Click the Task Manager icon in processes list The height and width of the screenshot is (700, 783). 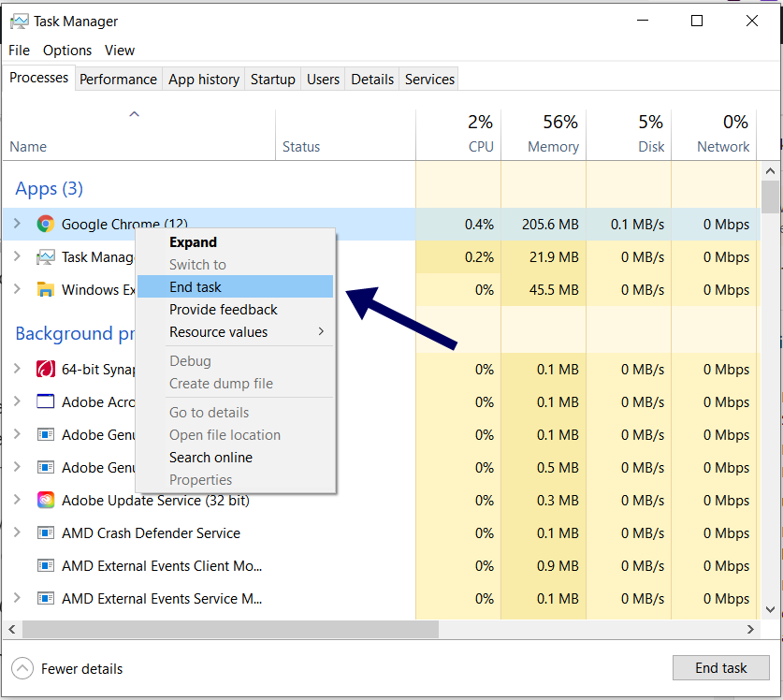point(46,257)
